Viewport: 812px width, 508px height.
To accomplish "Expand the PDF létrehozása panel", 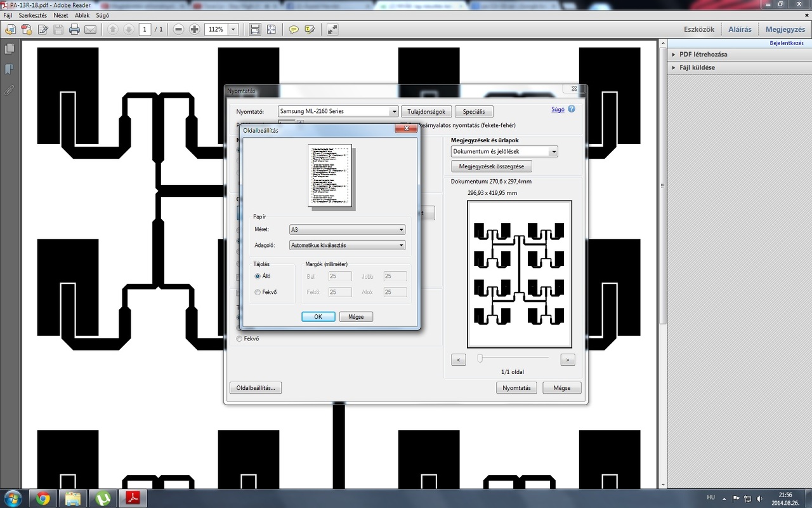I will click(703, 55).
